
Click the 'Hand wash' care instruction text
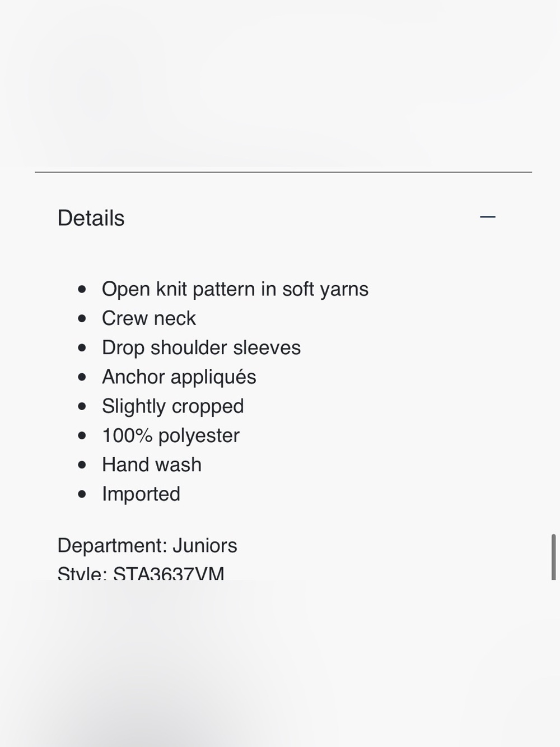(152, 465)
